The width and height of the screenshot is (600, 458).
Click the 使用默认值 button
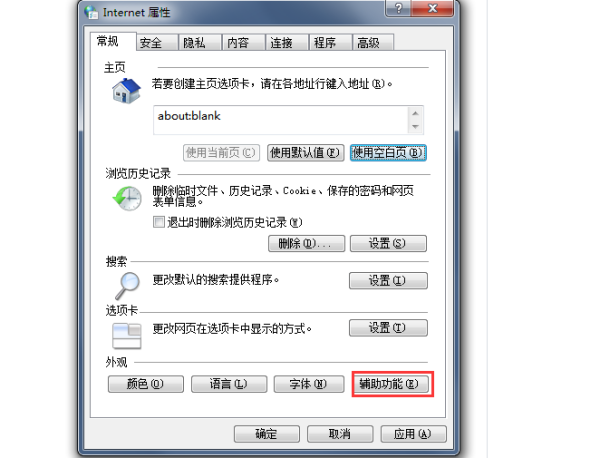point(305,153)
